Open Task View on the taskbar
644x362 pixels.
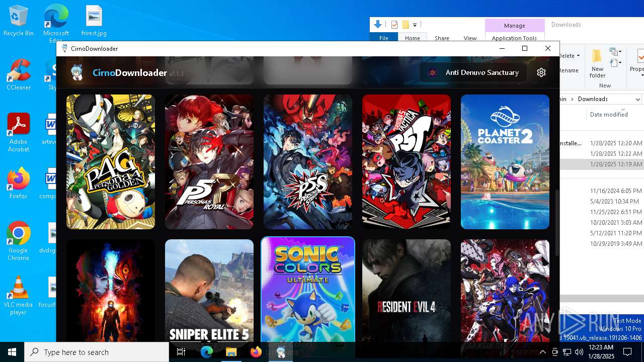click(182, 352)
